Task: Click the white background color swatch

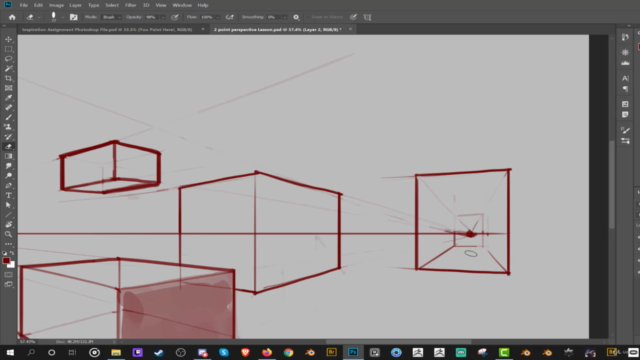Action: coord(12,265)
